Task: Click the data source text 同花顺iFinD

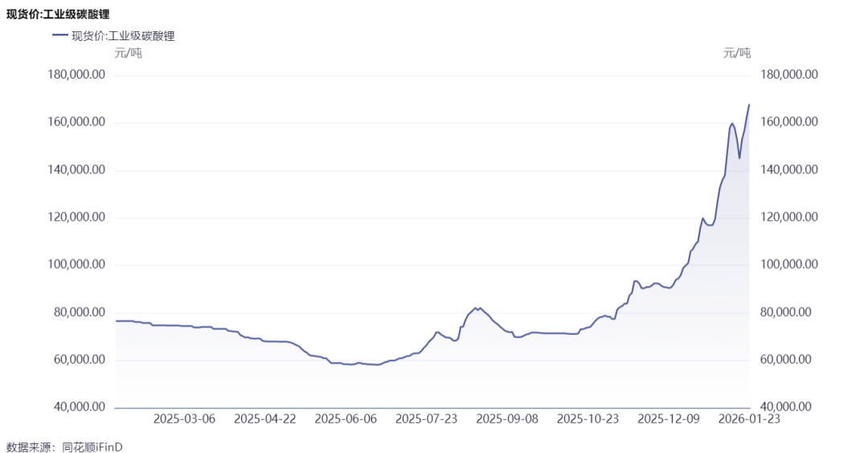Action: [x=92, y=447]
